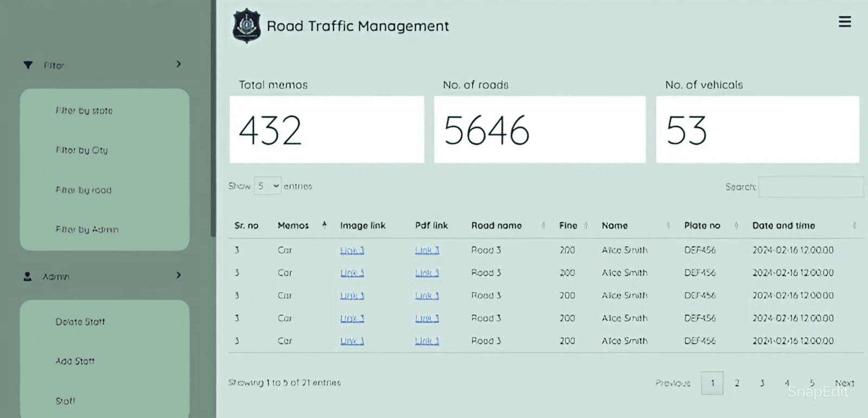Click the Previous pagination button
The height and width of the screenshot is (418, 868).
coord(673,383)
